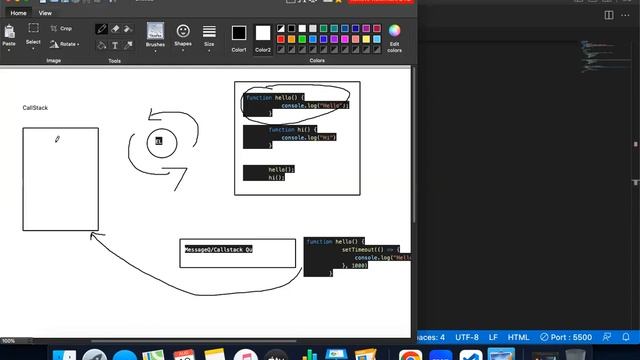Click the Crop tool
The image size is (640, 360).
pos(61,29)
